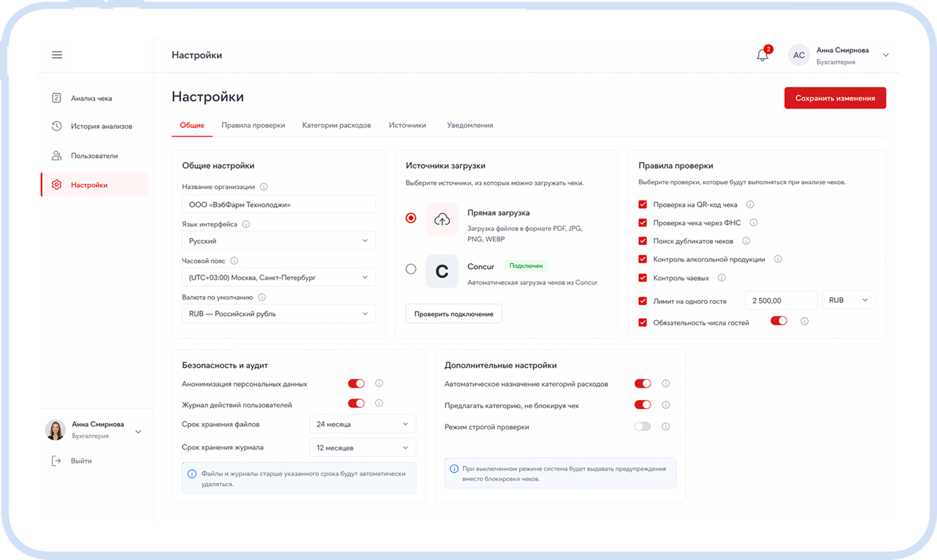Screen dimensions: 937x560
Task: Show info for Язык интерфейса
Action: point(246,224)
